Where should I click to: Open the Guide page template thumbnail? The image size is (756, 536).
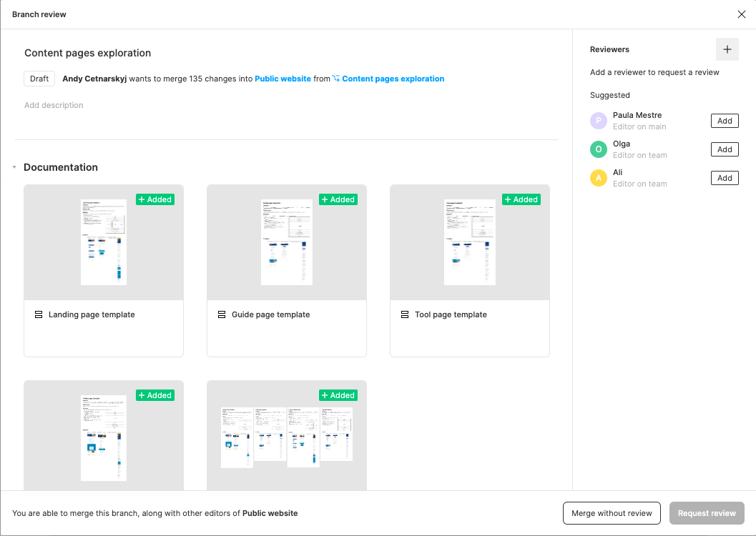[x=286, y=242]
